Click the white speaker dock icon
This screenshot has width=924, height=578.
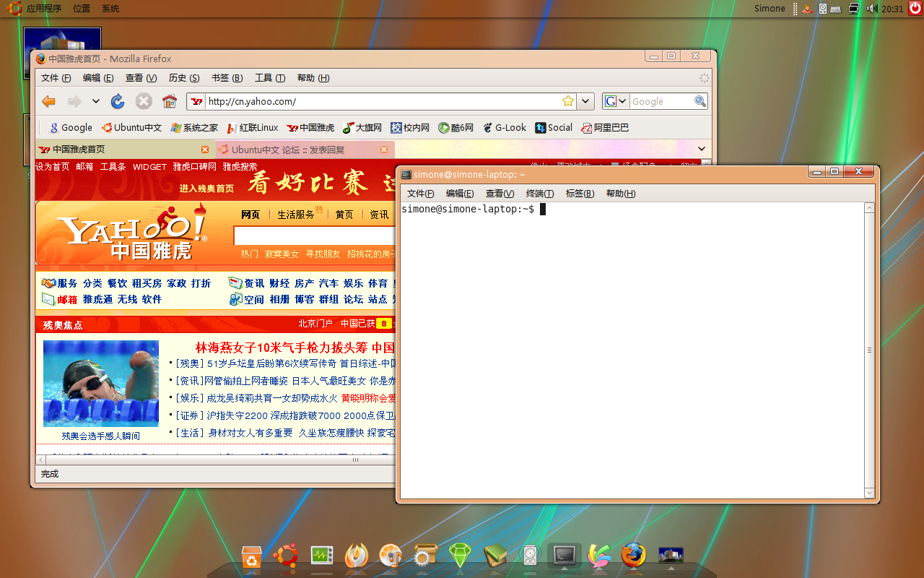[x=530, y=556]
